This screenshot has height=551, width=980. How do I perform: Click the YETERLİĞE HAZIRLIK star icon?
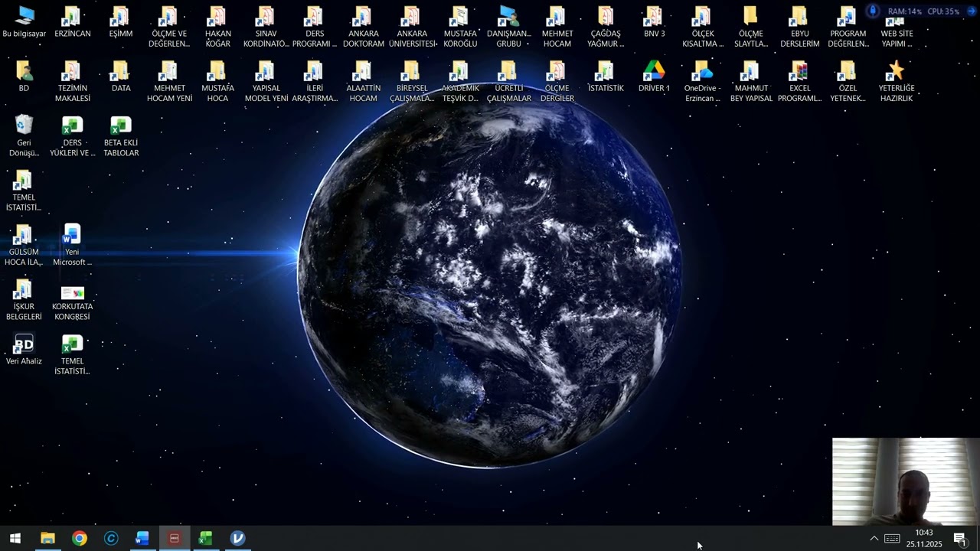pyautogui.click(x=897, y=82)
